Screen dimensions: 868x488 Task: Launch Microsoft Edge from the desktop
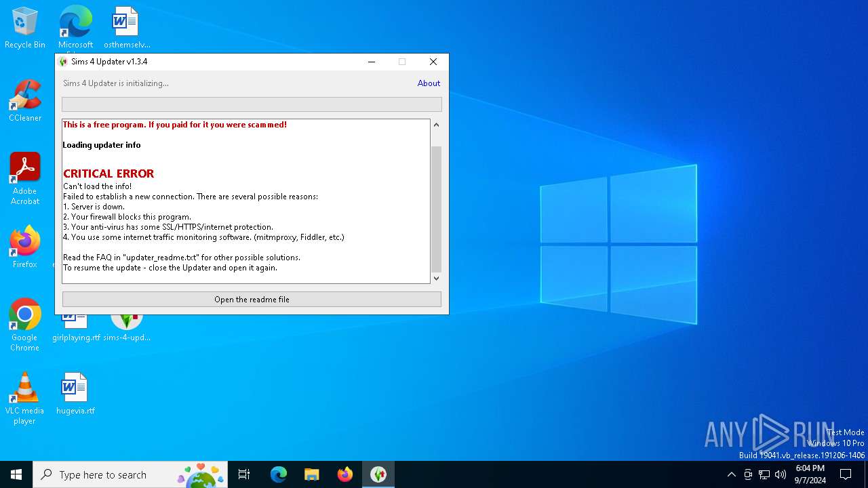(x=75, y=28)
